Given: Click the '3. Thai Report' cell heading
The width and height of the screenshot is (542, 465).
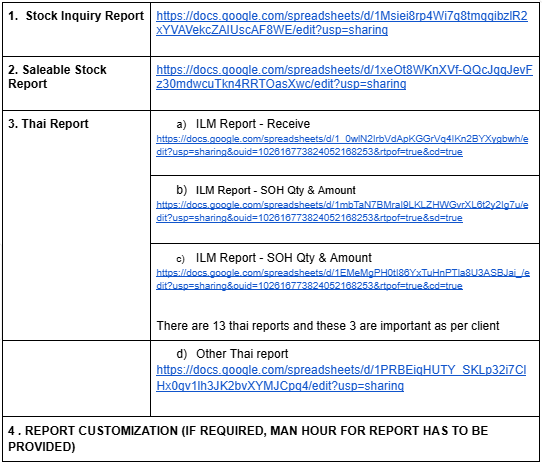Looking at the screenshot, I should pos(48,124).
